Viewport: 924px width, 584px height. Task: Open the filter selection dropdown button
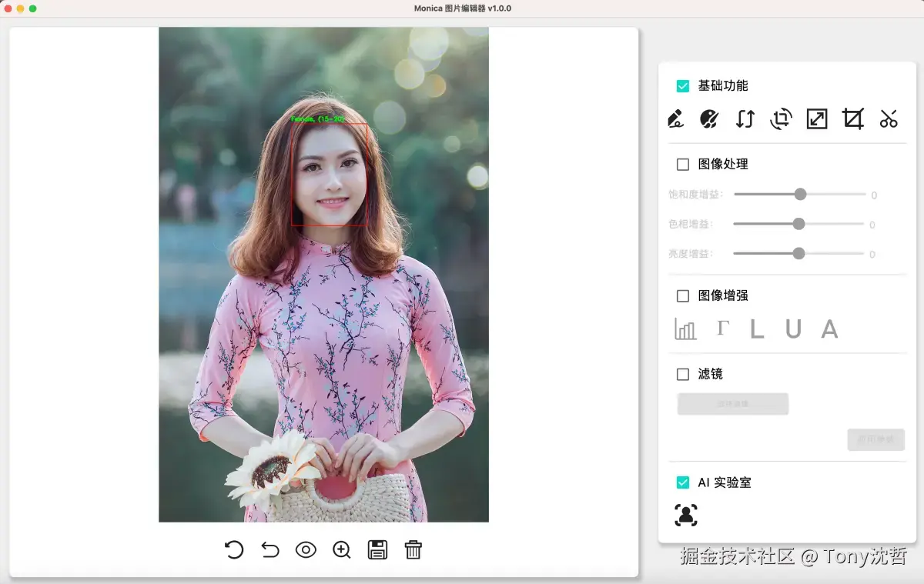[733, 404]
